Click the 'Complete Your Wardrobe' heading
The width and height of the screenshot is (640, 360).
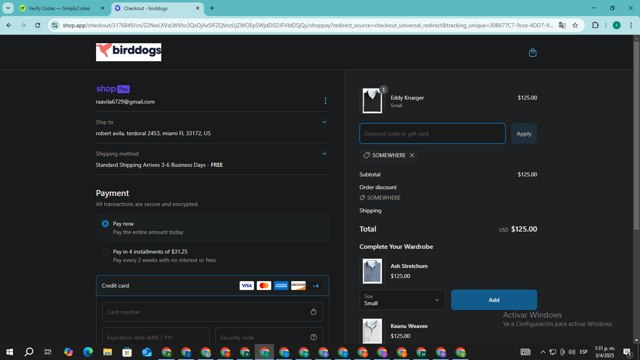(x=396, y=247)
